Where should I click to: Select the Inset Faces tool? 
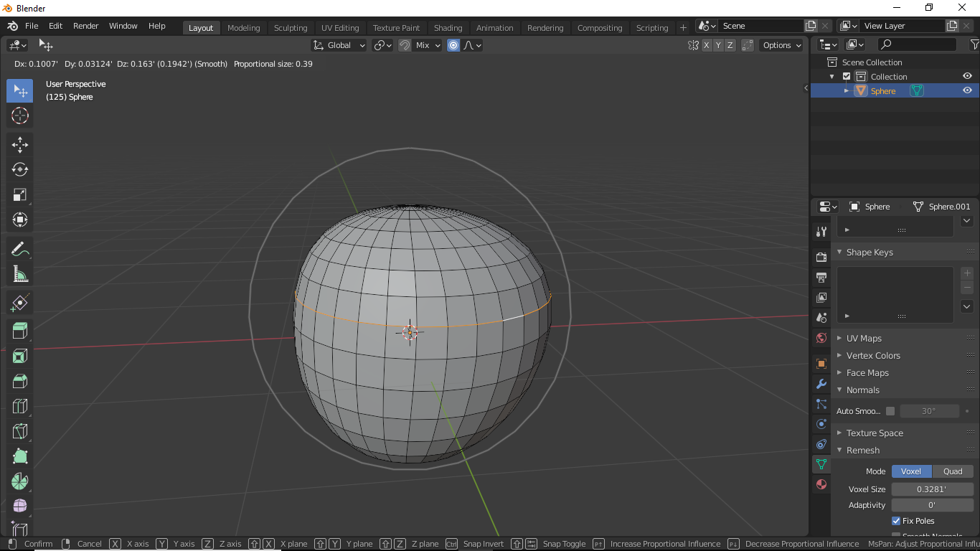coord(20,356)
